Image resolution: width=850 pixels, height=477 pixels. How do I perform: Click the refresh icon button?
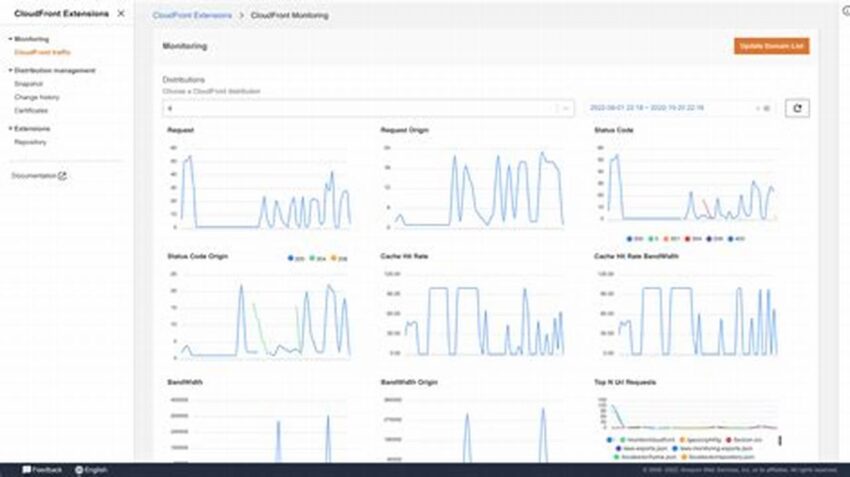797,108
